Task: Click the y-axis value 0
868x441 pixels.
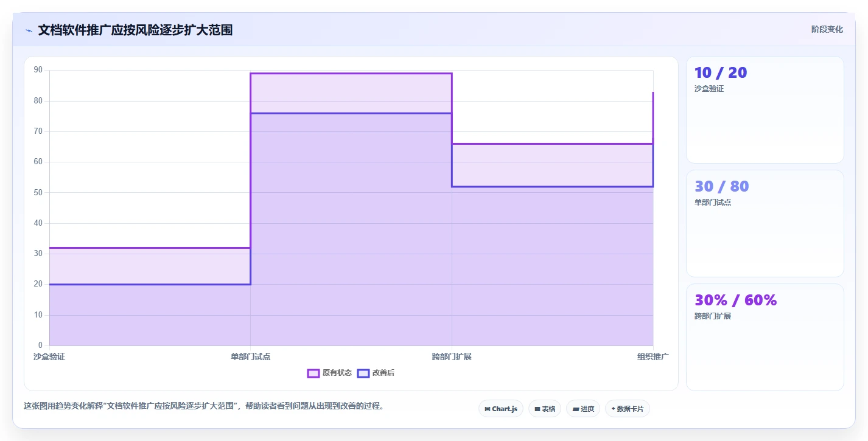Action: (x=41, y=346)
